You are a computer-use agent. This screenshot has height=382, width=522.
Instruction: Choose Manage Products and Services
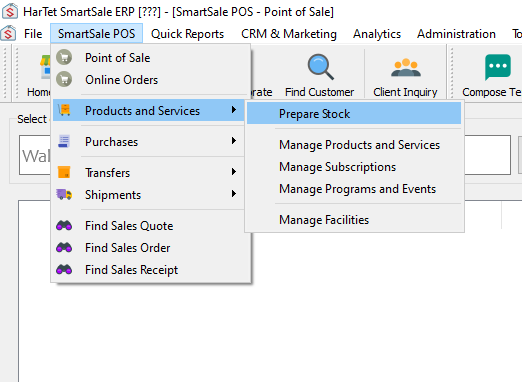[x=359, y=145]
